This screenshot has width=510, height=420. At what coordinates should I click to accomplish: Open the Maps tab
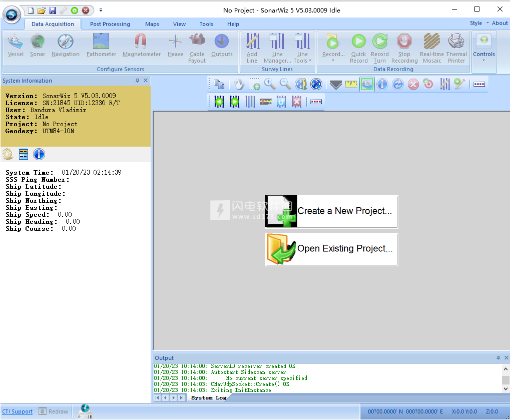click(152, 24)
